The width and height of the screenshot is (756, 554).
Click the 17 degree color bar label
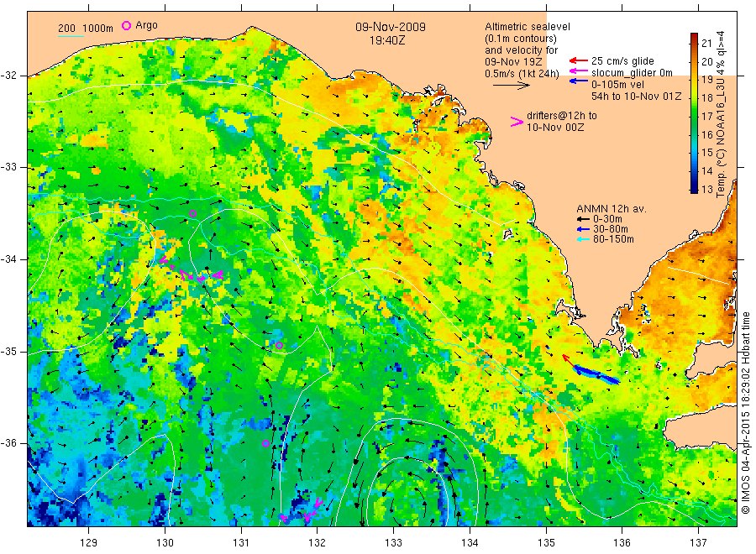click(706, 116)
